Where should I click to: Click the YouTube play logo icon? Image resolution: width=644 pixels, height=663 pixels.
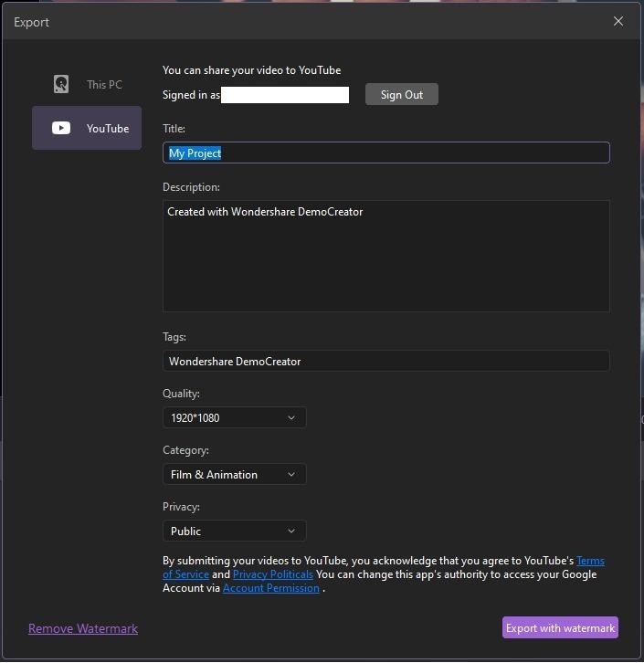click(x=61, y=128)
